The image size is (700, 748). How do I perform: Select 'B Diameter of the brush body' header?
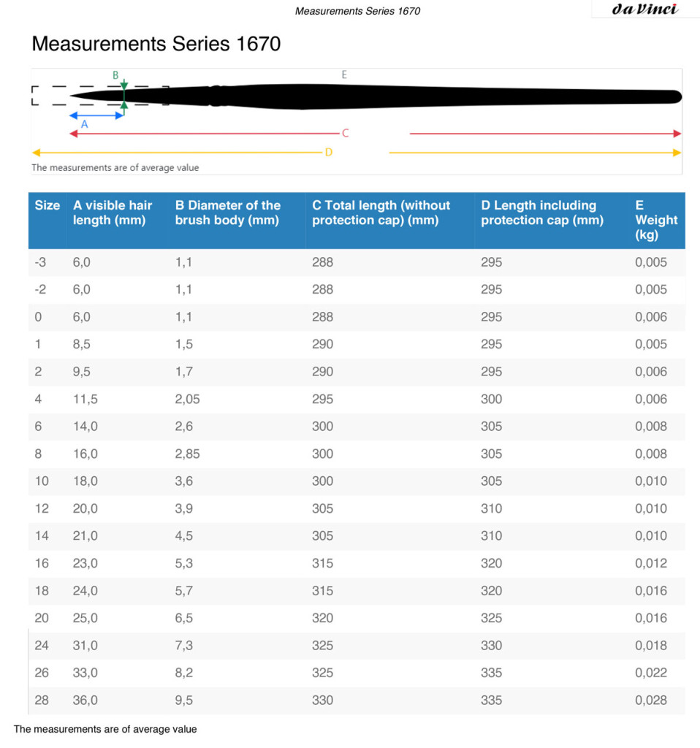pos(228,213)
